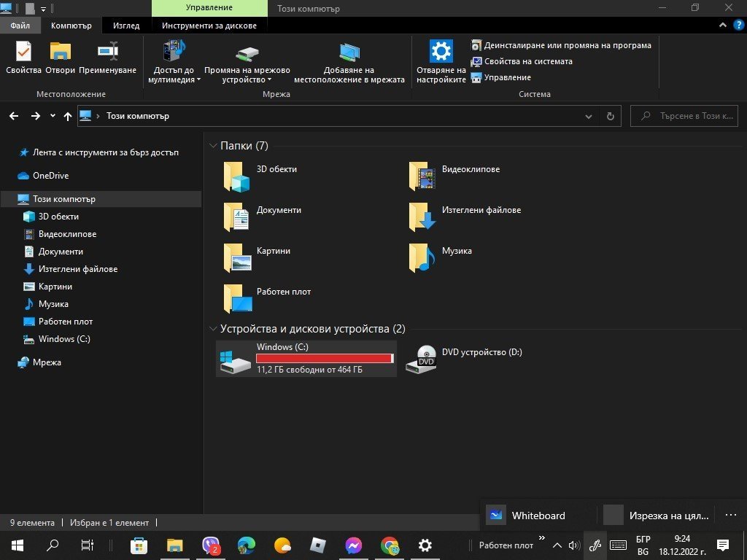Open Достъп до мултимедия ribbon icon
The image size is (747, 560).
click(174, 53)
